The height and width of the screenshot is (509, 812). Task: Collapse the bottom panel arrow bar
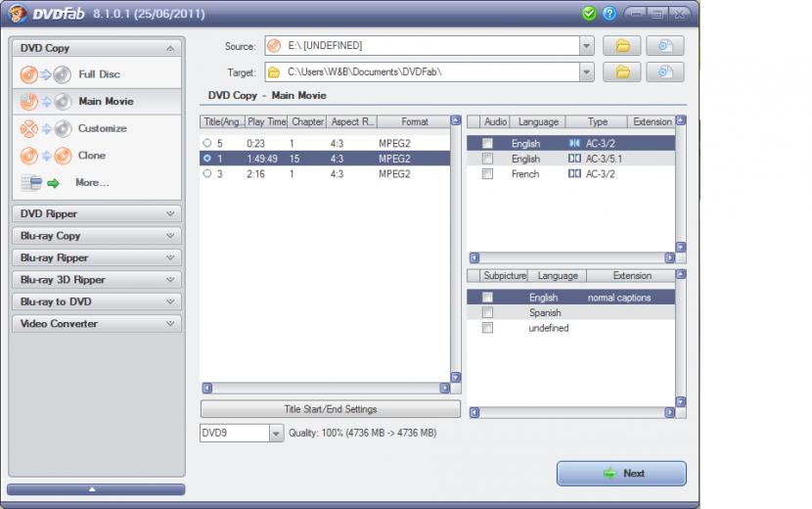(x=96, y=489)
